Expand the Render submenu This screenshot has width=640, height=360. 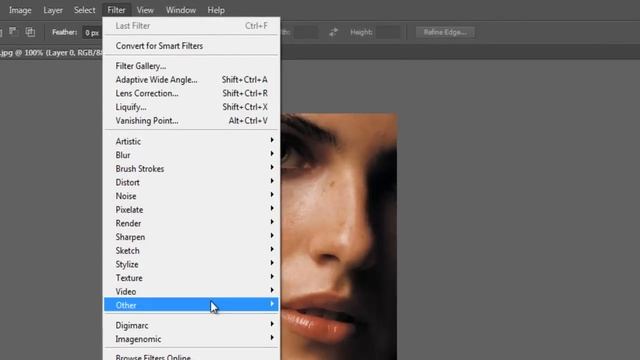(x=191, y=223)
